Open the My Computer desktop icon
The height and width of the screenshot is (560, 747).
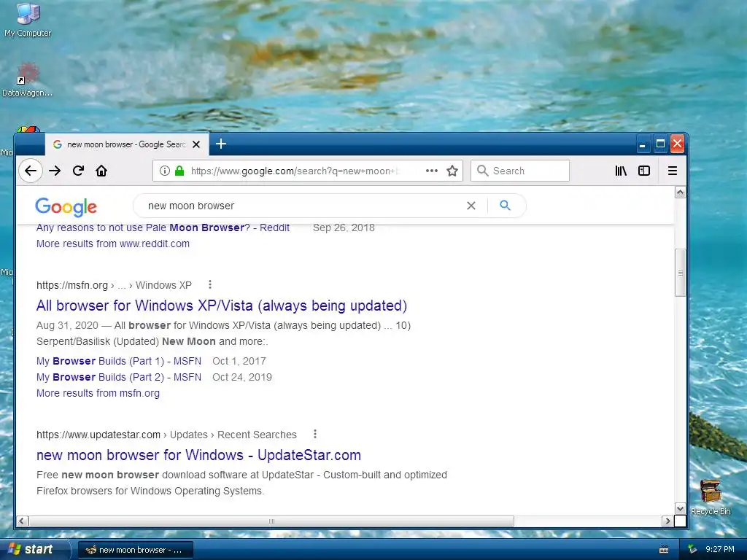click(x=28, y=20)
